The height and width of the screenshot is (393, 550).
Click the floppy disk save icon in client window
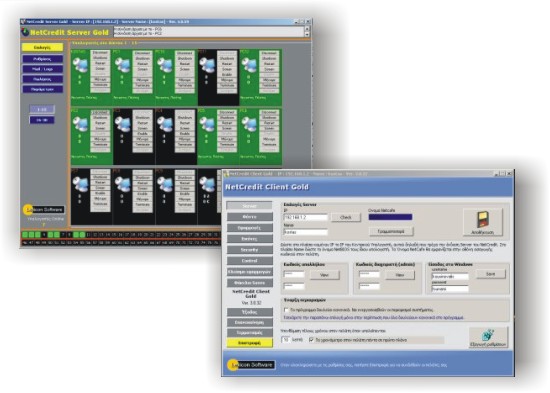pyautogui.click(x=483, y=220)
